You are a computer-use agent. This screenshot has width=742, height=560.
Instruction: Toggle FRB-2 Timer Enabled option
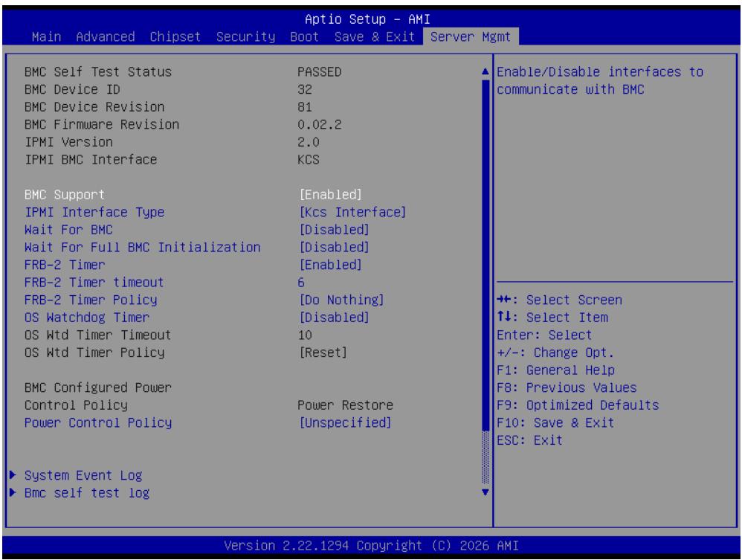(330, 265)
